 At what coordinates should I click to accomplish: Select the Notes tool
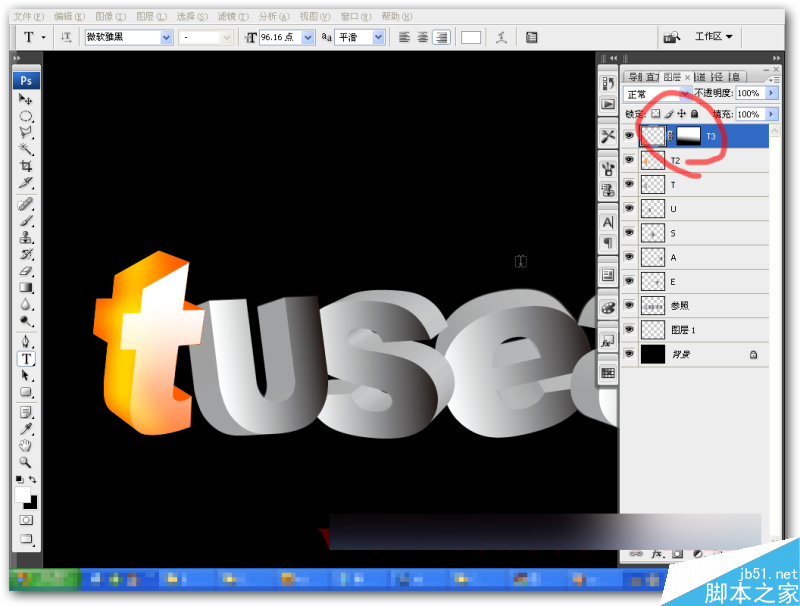pos(26,412)
